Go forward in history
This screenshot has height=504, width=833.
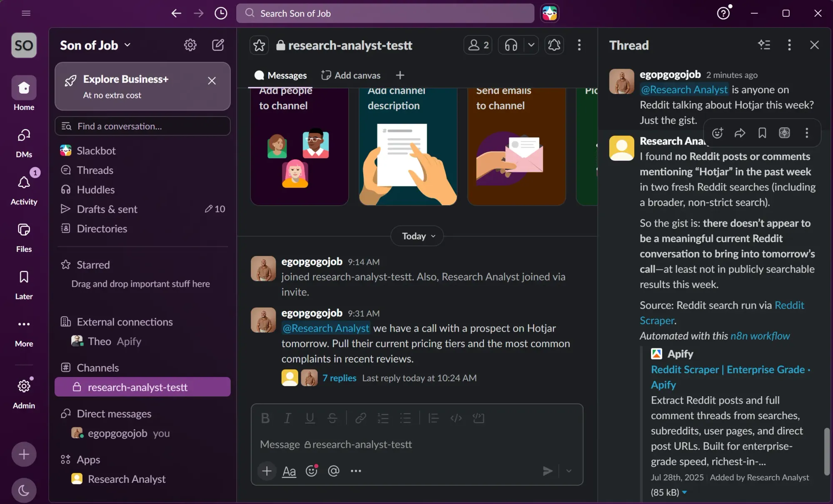click(x=199, y=13)
